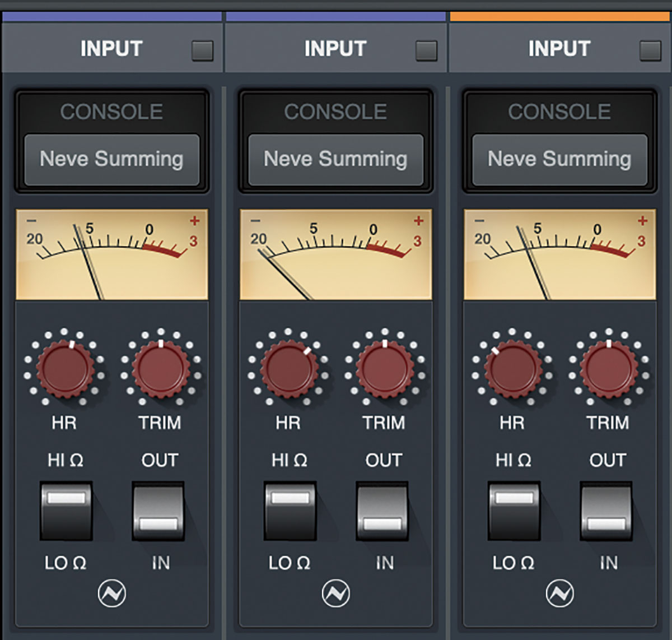
Task: Flip the OUT/IN switch on middle channel
Action: (x=382, y=511)
